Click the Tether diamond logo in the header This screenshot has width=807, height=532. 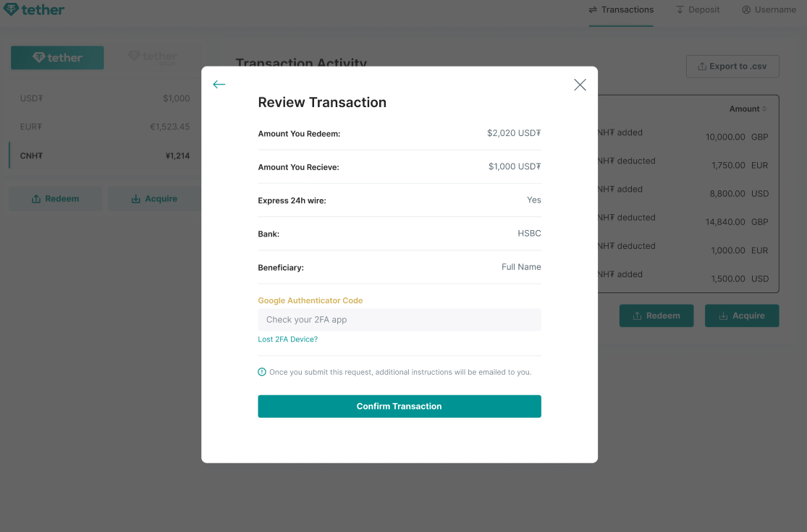[x=12, y=9]
